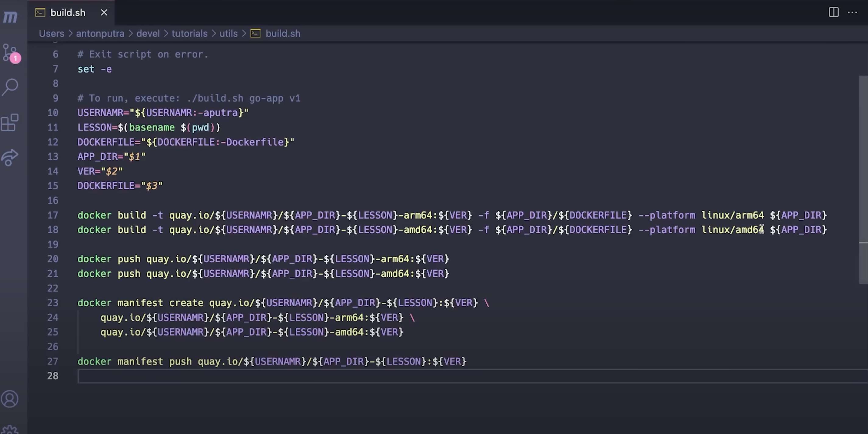Expand the tutorials breadcrumb
Screen dimensions: 868x434
tap(189, 34)
